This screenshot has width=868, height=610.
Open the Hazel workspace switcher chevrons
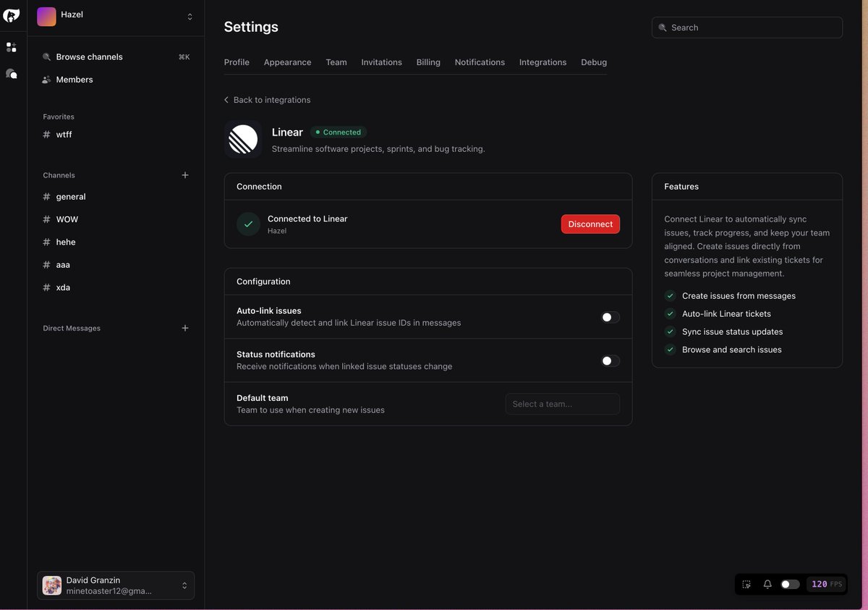(190, 17)
